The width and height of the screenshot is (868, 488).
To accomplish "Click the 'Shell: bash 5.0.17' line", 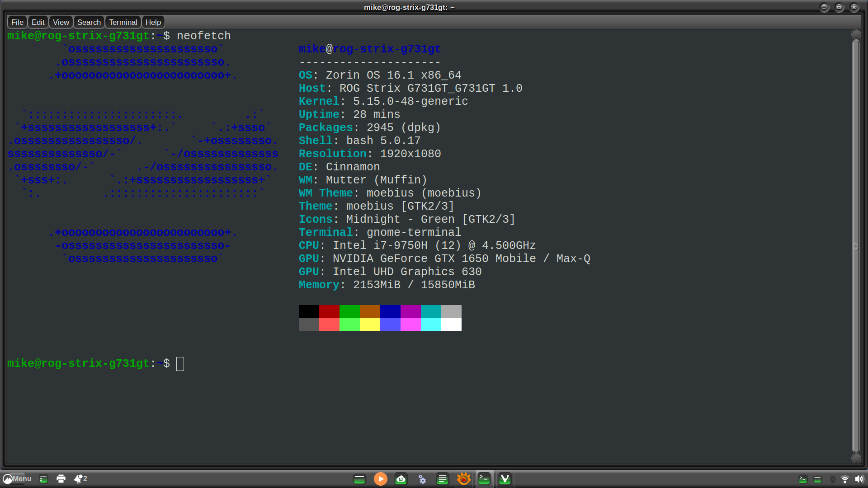I will pyautogui.click(x=359, y=141).
